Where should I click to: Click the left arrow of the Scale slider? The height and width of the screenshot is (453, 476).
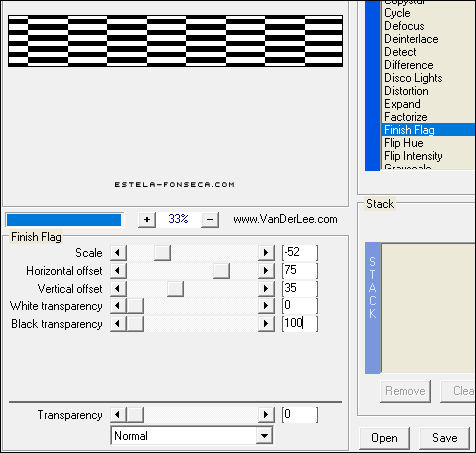pos(118,253)
